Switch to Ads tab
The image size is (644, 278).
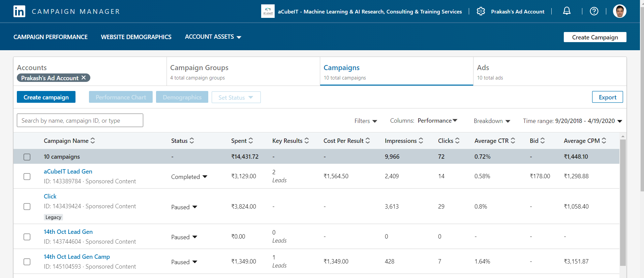(x=550, y=71)
